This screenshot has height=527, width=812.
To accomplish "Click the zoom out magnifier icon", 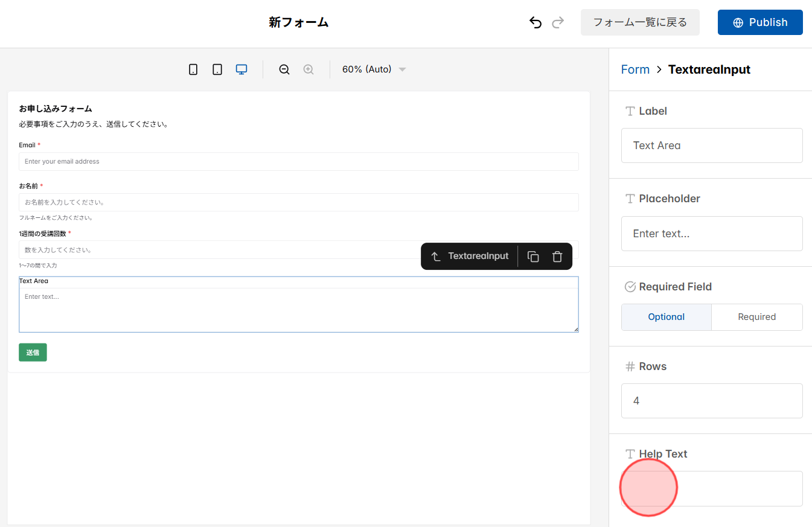I will click(284, 69).
